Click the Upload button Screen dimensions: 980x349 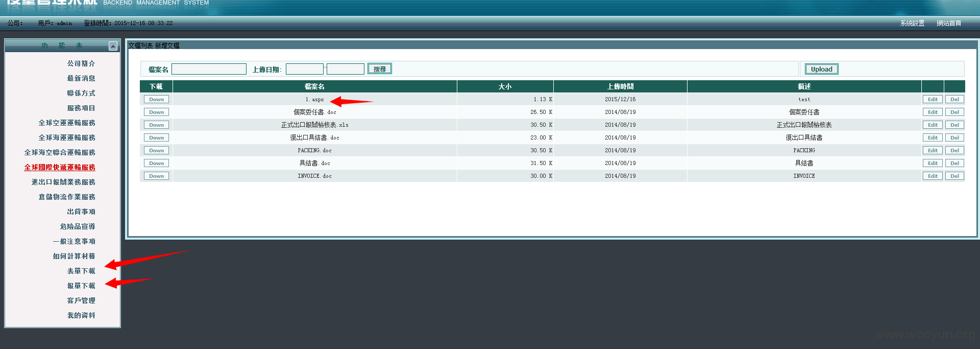point(822,69)
